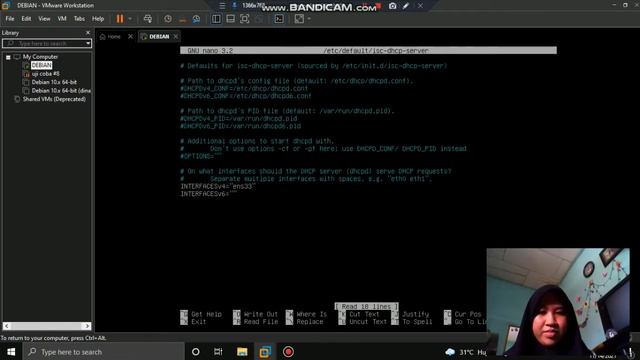Click Send Ctrl+Alt+Del toolbar icon
This screenshot has width=640, height=360.
(x=148, y=19)
